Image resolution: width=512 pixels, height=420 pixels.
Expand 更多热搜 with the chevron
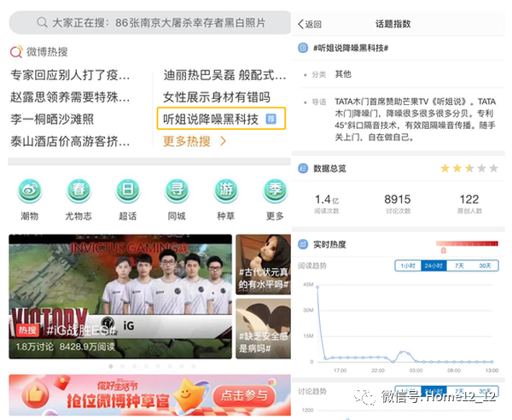click(195, 141)
